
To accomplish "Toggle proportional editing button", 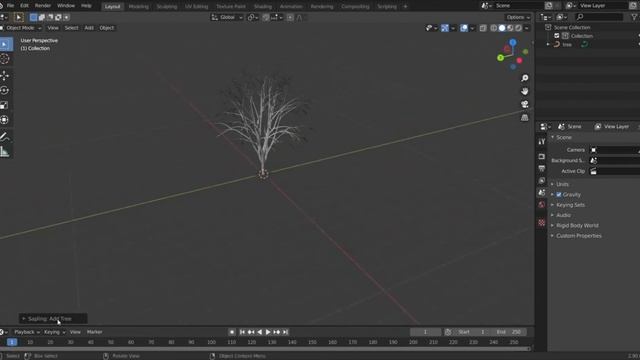I will 290,17.
